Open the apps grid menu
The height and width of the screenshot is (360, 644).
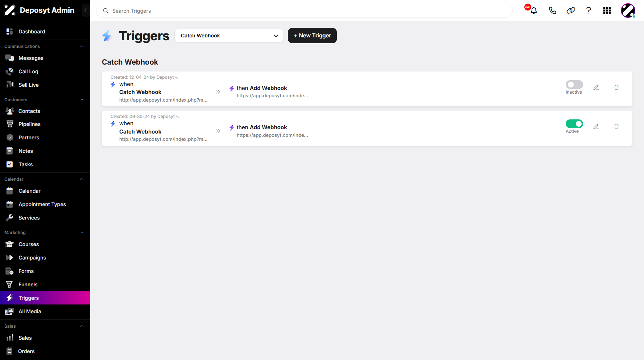point(607,11)
